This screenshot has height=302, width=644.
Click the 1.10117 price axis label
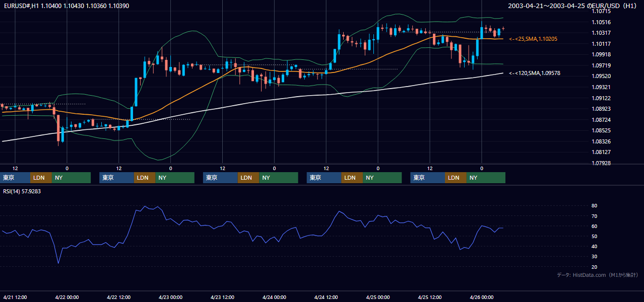point(601,44)
